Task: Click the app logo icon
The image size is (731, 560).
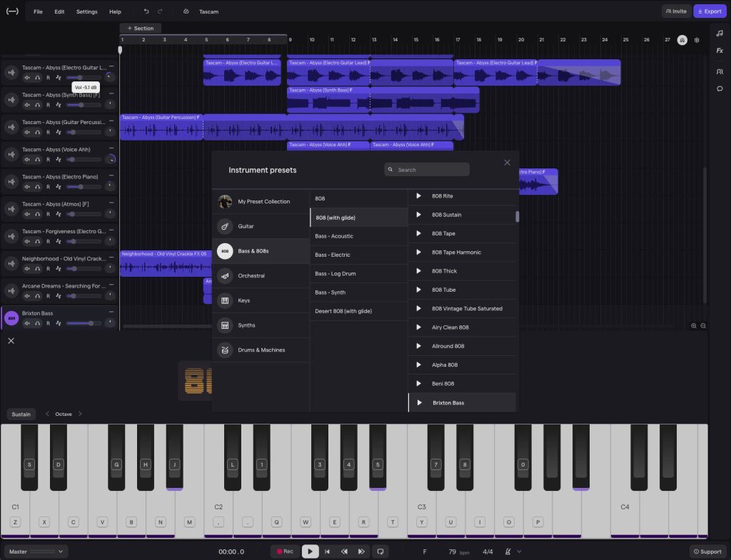Action: (12, 11)
